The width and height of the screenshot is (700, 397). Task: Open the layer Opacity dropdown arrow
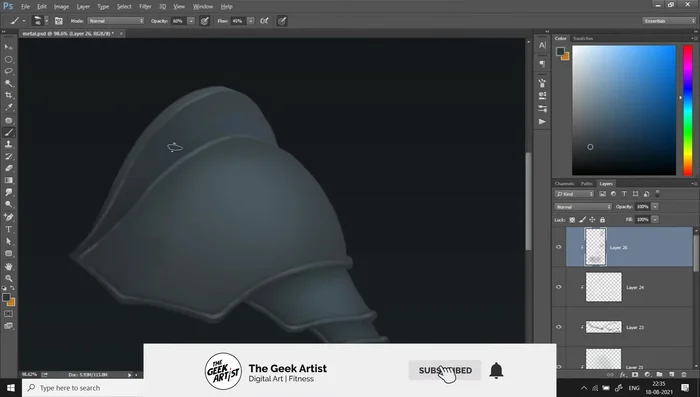[655, 207]
